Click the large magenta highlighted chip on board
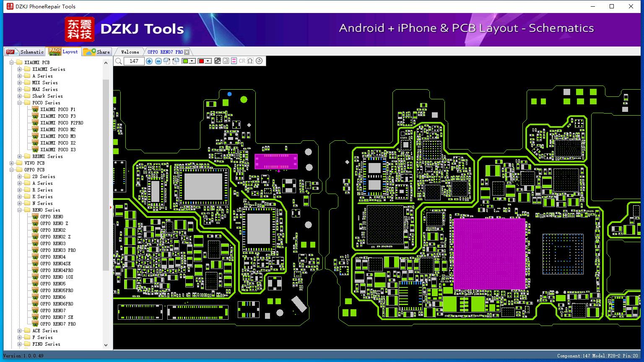The image size is (644, 362). coord(489,254)
